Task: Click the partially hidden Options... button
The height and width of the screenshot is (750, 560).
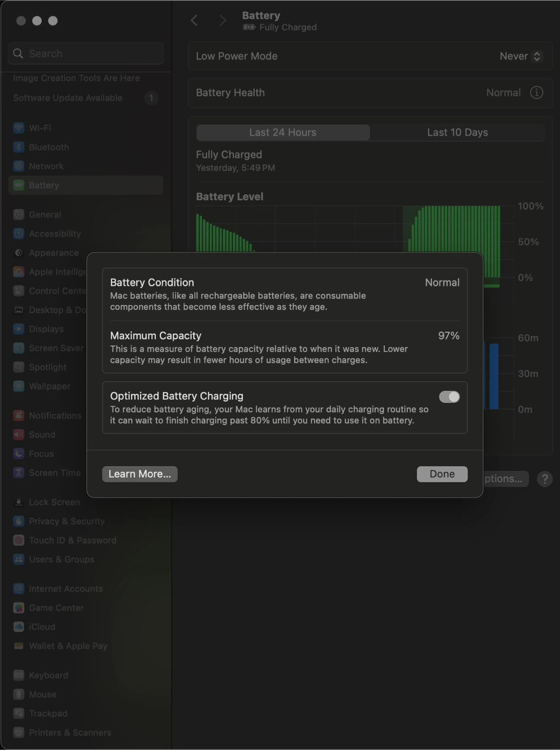Action: point(505,479)
